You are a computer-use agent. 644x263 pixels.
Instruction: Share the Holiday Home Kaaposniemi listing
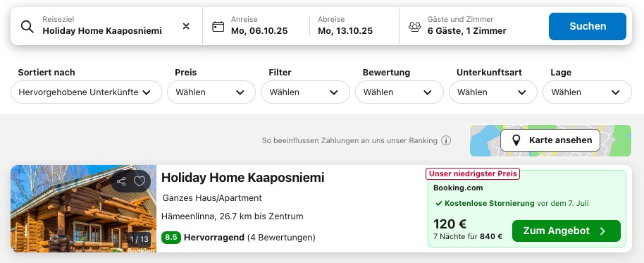[x=121, y=181]
